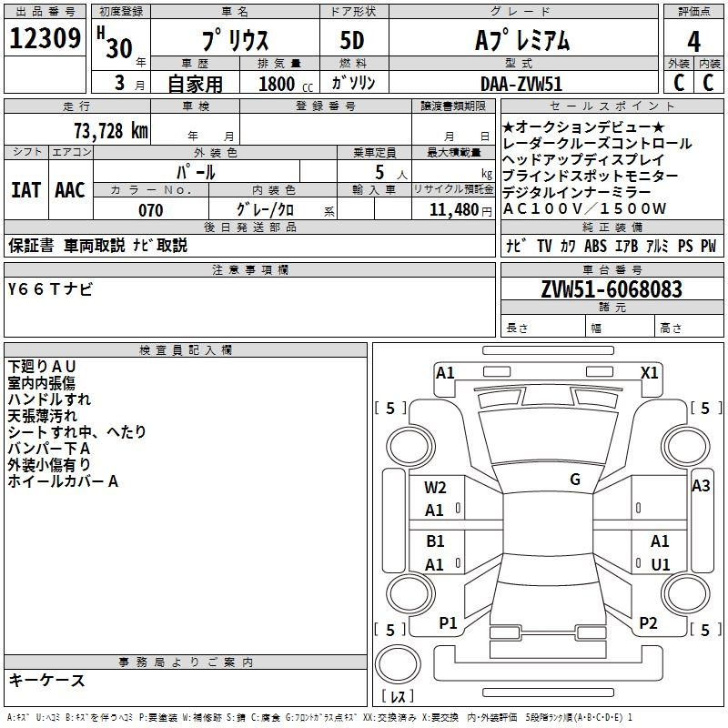Click ABS in the equipment row
This screenshot has width=728, height=728.
596,246
